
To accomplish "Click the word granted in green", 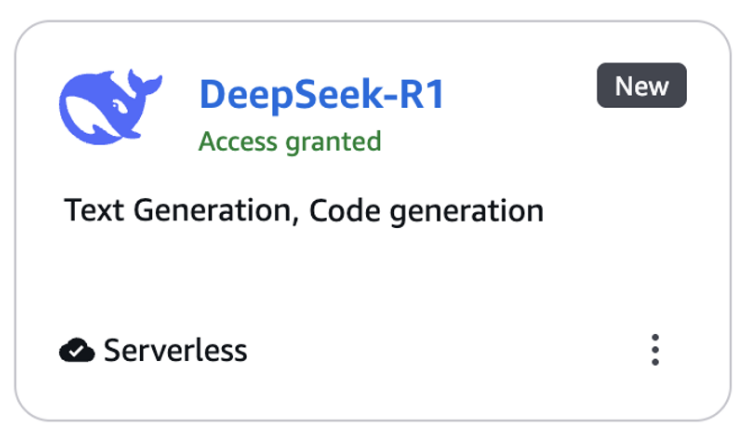I will pyautogui.click(x=334, y=142).
